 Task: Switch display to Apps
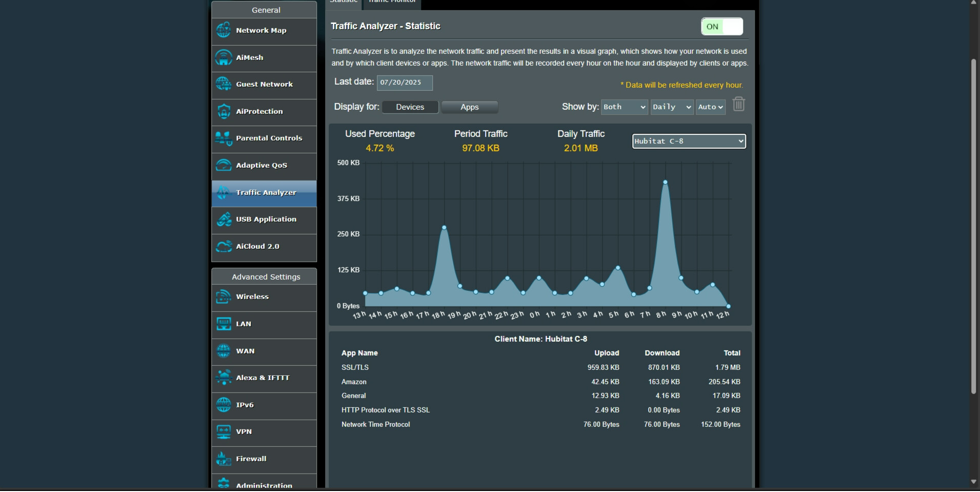pos(469,107)
